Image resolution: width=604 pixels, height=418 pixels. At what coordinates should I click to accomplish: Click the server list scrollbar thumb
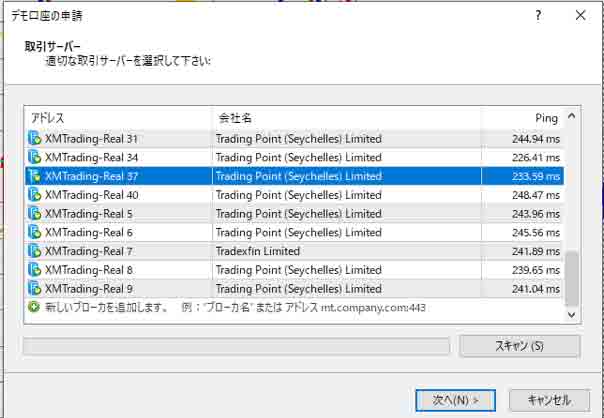(x=572, y=277)
